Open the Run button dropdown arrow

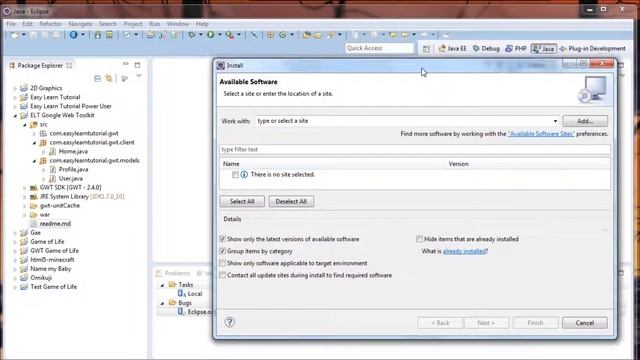point(220,35)
